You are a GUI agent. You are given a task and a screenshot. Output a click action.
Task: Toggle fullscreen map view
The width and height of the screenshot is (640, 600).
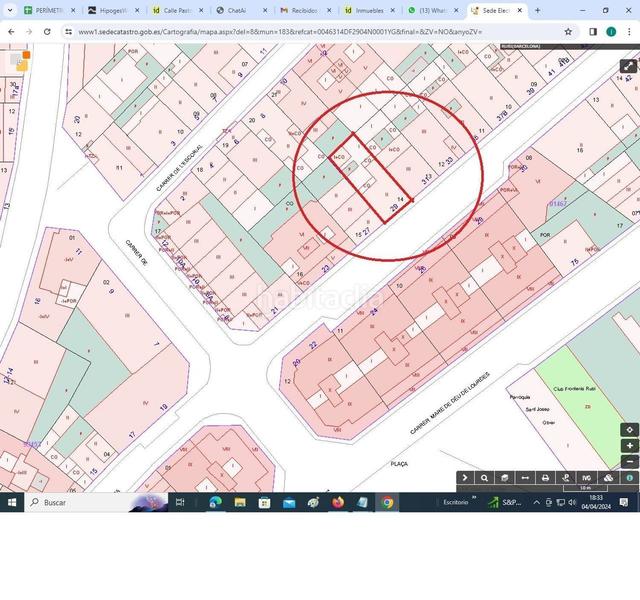pos(628,66)
